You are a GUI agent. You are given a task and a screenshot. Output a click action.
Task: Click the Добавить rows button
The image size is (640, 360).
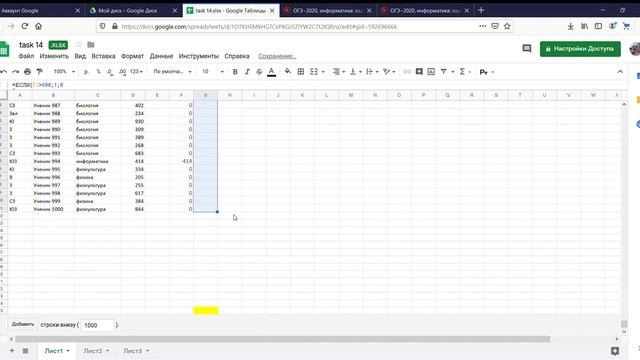click(x=23, y=324)
